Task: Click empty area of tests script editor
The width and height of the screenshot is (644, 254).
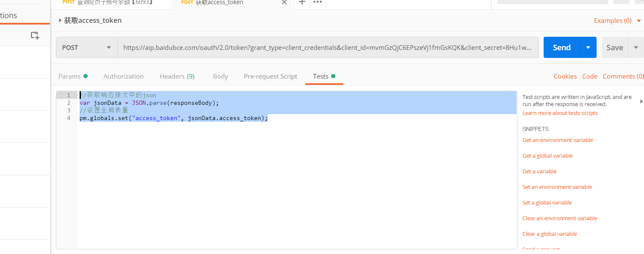Action: [296, 186]
